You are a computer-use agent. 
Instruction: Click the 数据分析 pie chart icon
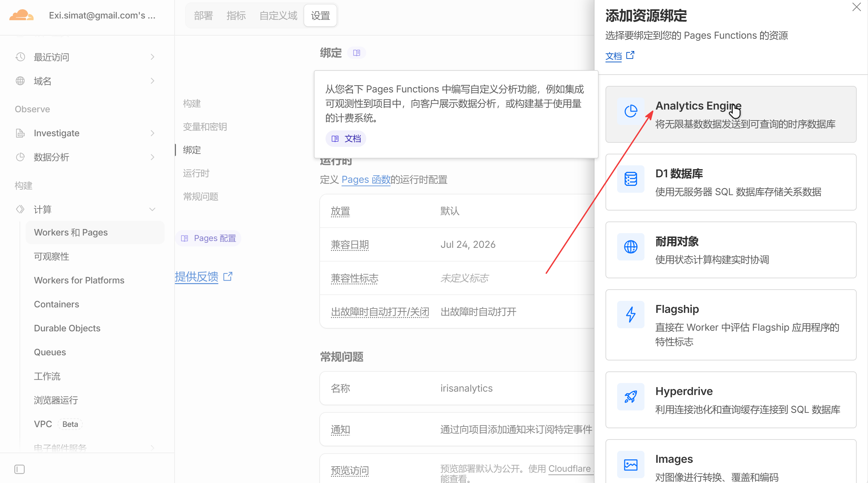[20, 157]
